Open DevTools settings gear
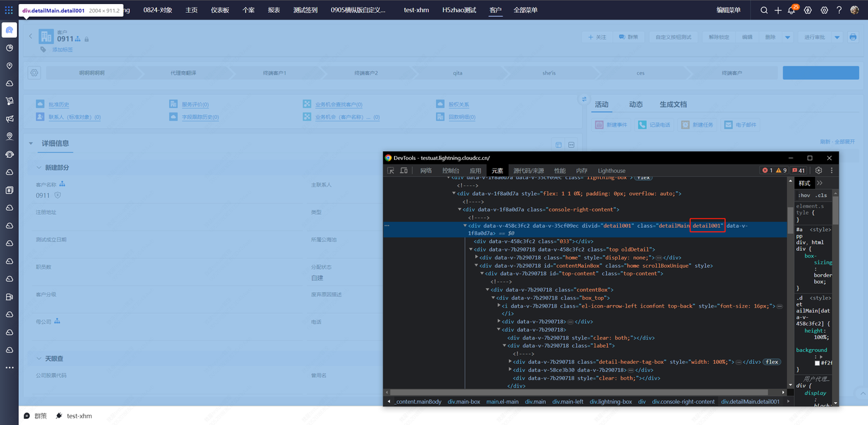This screenshot has width=868, height=425. [x=818, y=171]
